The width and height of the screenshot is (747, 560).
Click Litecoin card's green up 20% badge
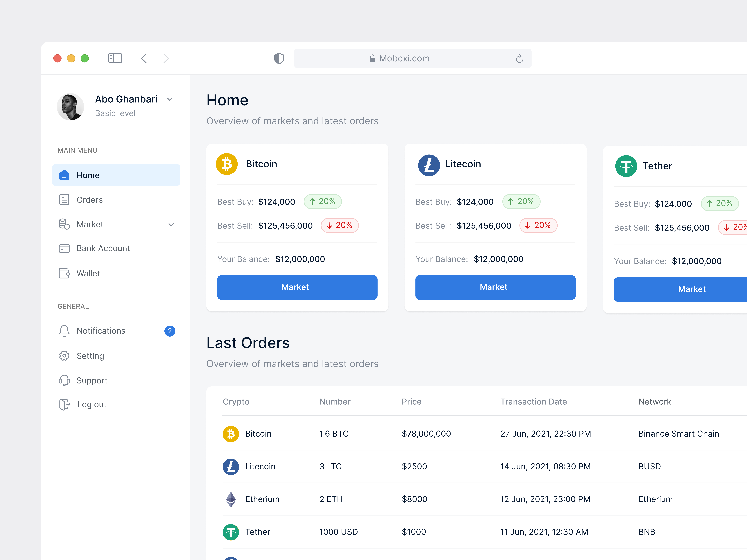point(521,201)
